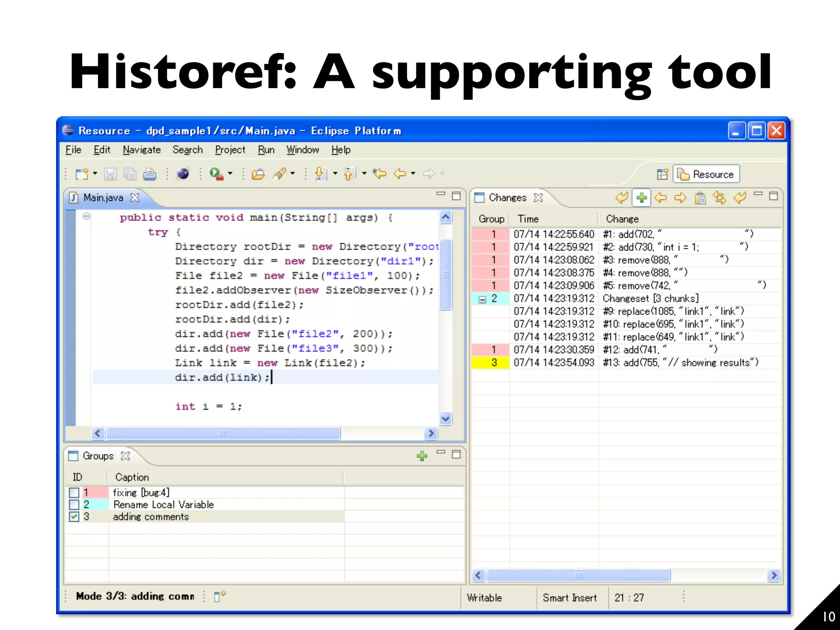The image size is (840, 630).
Task: Open the Search menu
Action: pos(187,150)
